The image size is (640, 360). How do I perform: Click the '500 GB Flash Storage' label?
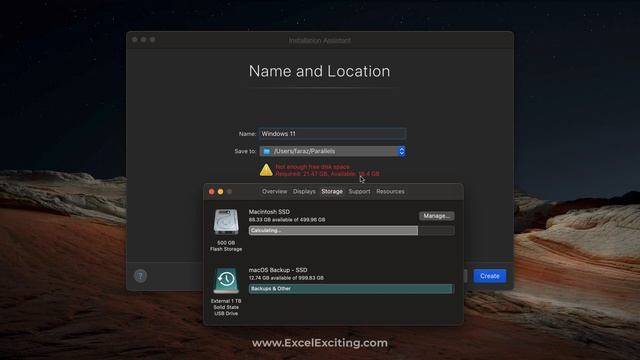coord(226,246)
